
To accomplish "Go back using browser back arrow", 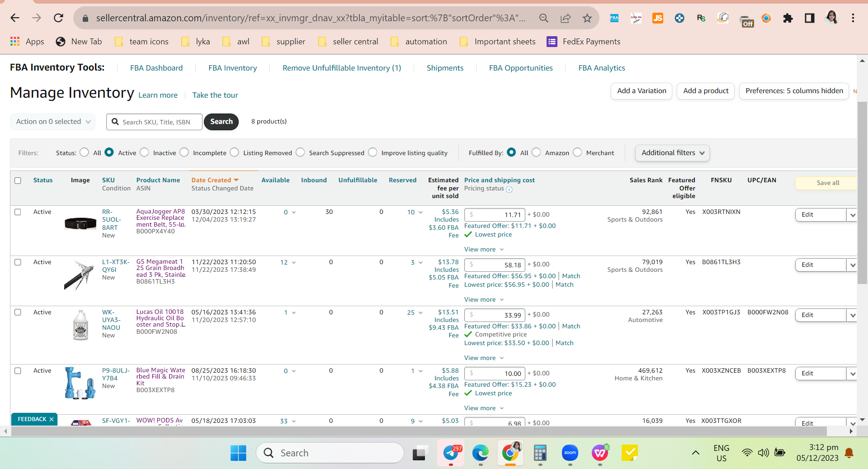I will pos(15,18).
